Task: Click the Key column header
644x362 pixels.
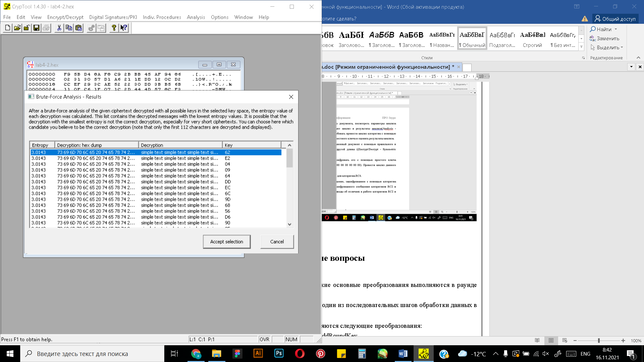Action: (252, 145)
